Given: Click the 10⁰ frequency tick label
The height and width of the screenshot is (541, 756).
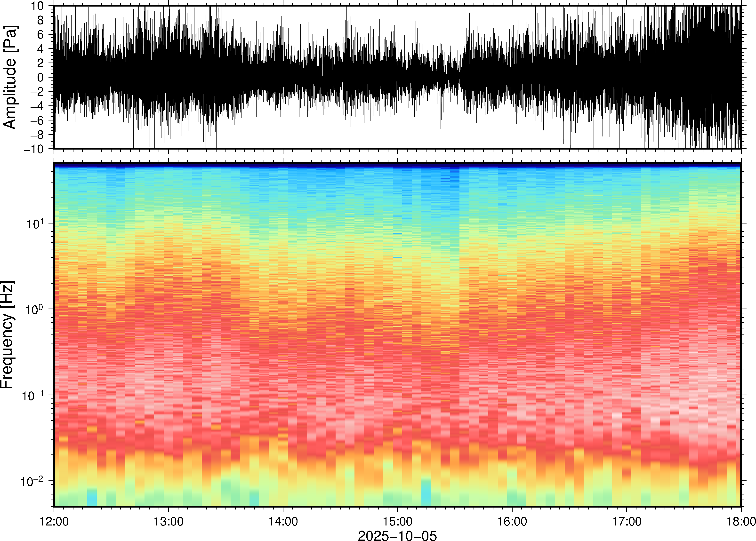Looking at the screenshot, I should tap(34, 310).
